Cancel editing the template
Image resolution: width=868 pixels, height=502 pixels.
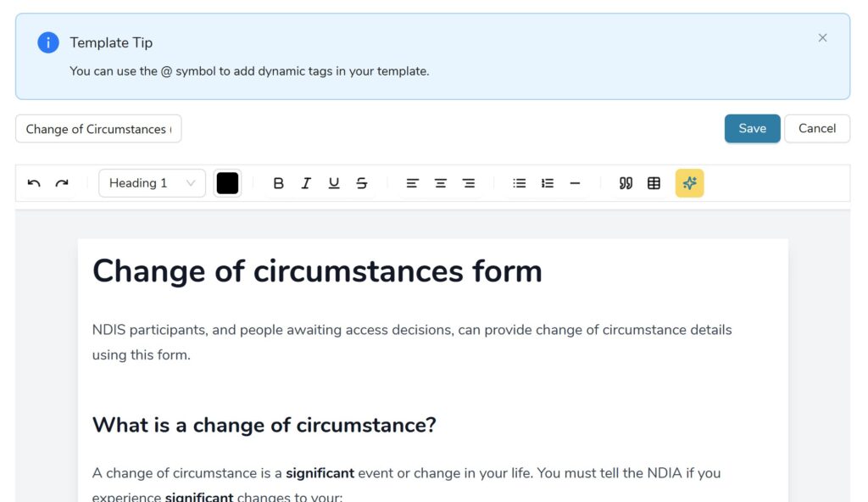[817, 129]
